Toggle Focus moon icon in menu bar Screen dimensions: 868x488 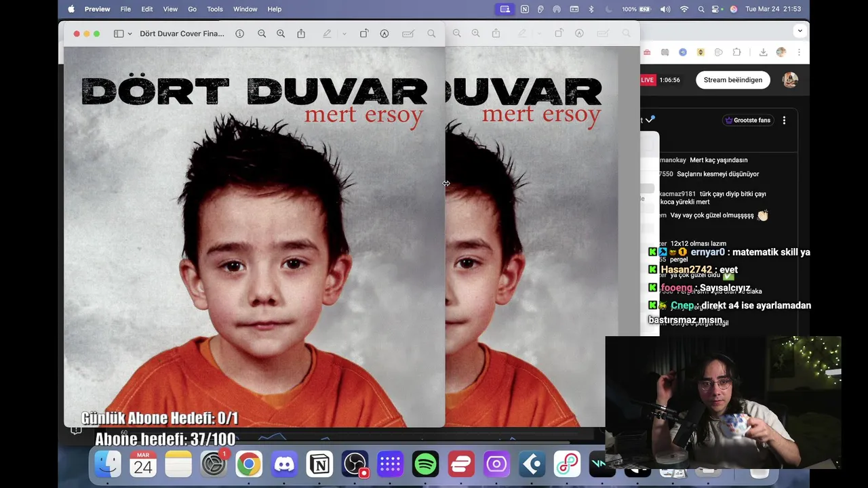608,9
